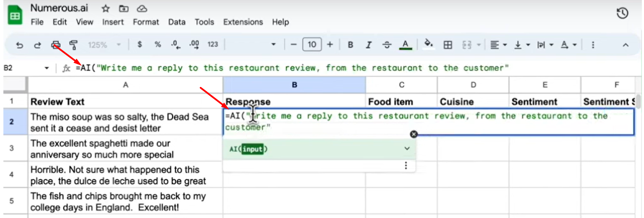644x218 pixels.
Task: Decrease font size with the minus button
Action: coord(293,45)
